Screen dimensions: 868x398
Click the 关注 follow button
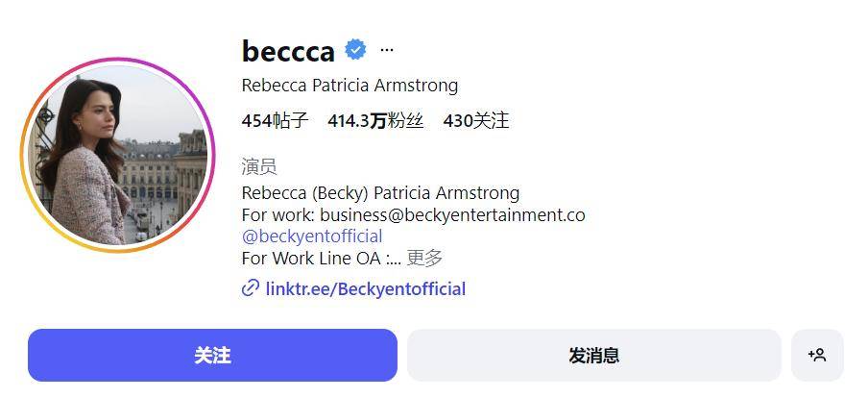[x=212, y=355]
